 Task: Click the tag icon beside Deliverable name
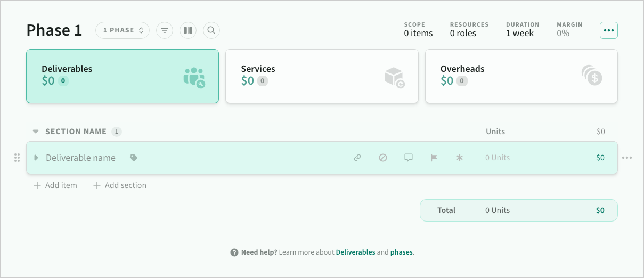tap(134, 158)
